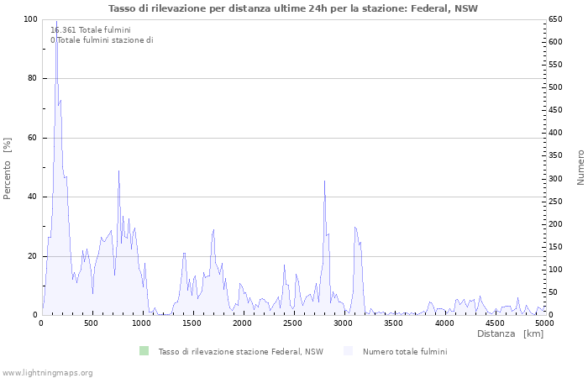
Task: Select the 'Numero totale fulmini' legend label
Action: coord(405,352)
